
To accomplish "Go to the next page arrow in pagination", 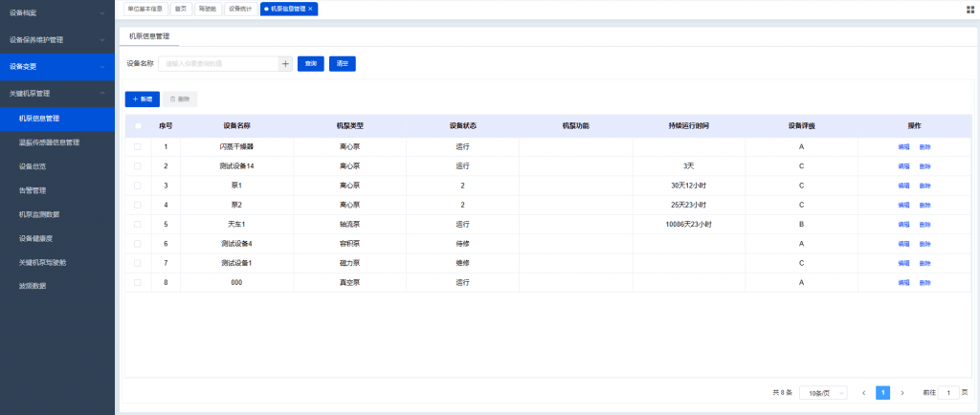I will [x=902, y=393].
